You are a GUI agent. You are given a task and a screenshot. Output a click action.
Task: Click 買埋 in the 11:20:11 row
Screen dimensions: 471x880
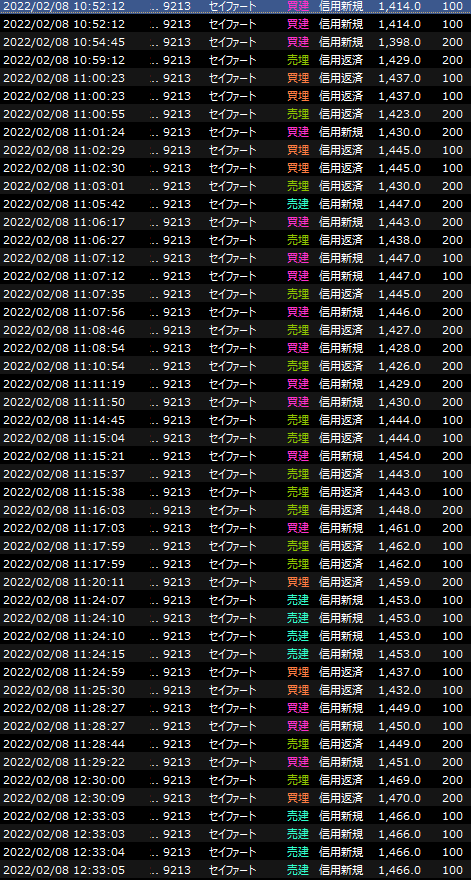tap(298, 581)
